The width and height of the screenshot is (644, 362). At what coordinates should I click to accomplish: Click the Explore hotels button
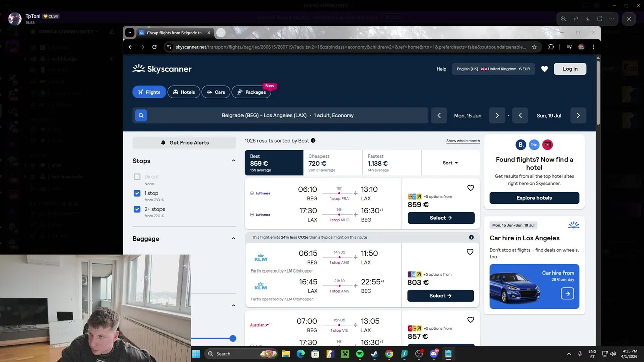534,198
